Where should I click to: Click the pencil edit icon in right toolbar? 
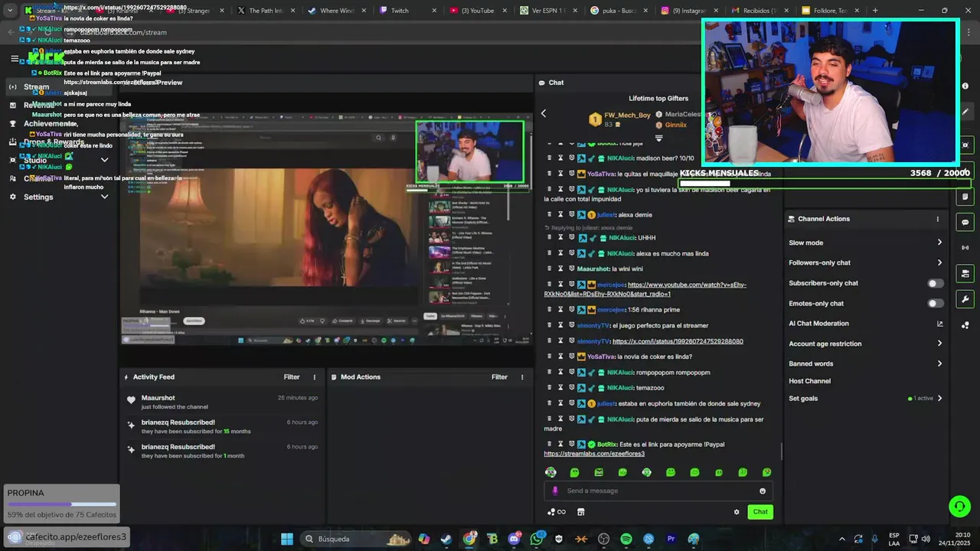[965, 112]
